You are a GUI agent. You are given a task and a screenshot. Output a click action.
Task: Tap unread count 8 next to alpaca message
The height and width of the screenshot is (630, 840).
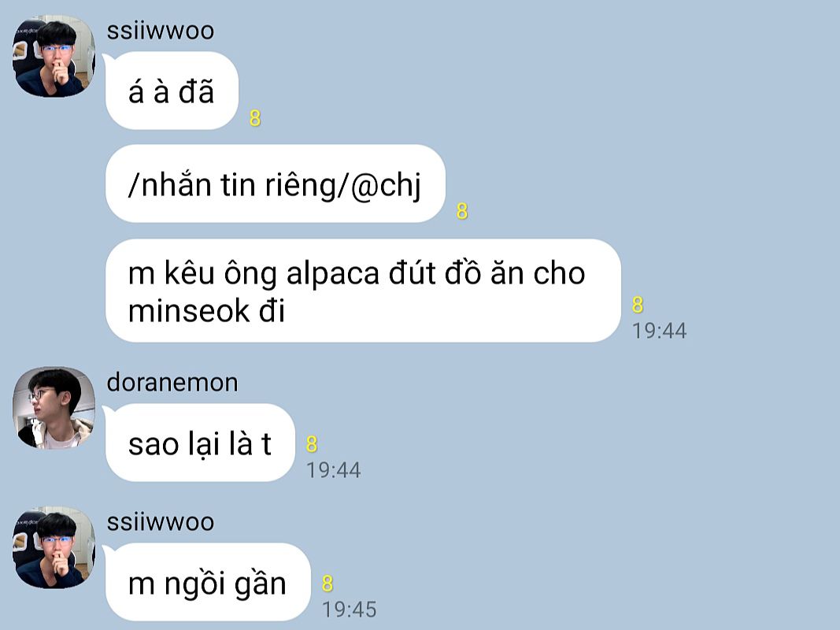(638, 304)
